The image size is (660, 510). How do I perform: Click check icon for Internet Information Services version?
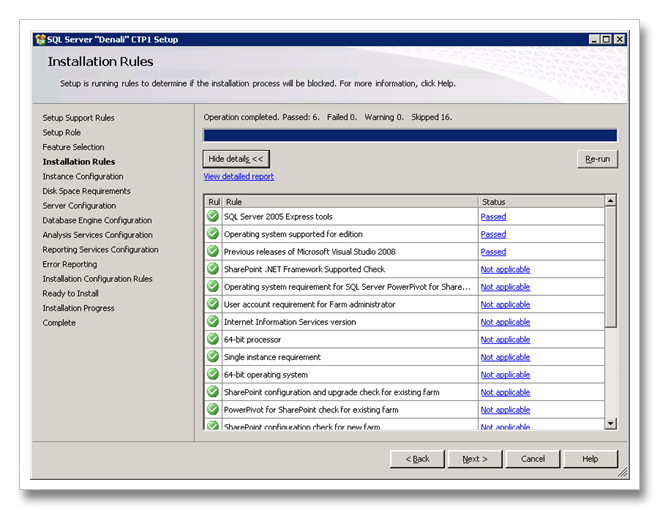[213, 321]
